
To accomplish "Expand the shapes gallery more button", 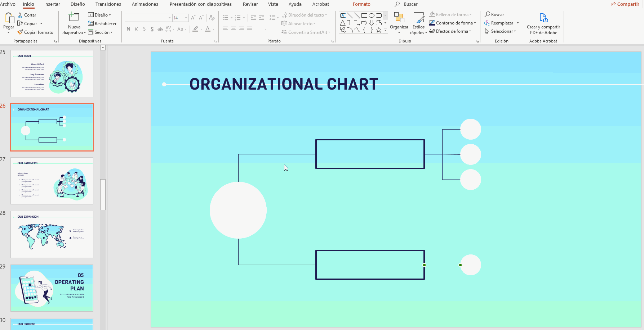I will [385, 30].
